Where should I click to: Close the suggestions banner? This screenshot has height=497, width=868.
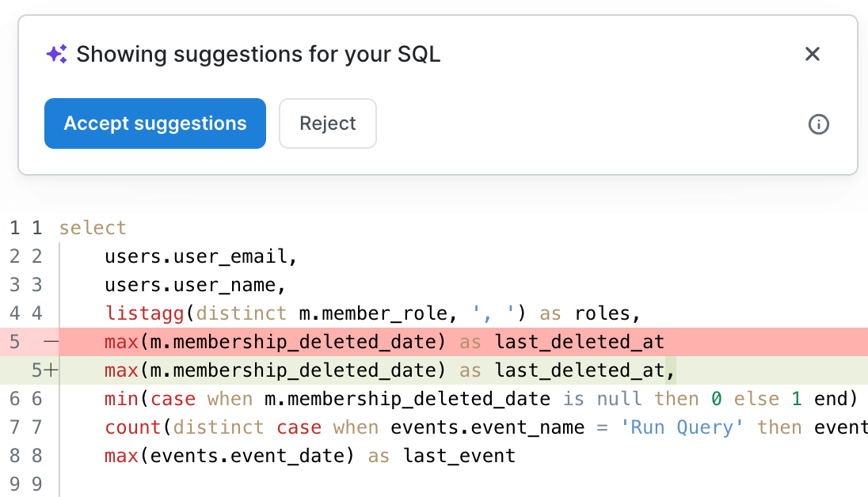click(x=812, y=55)
